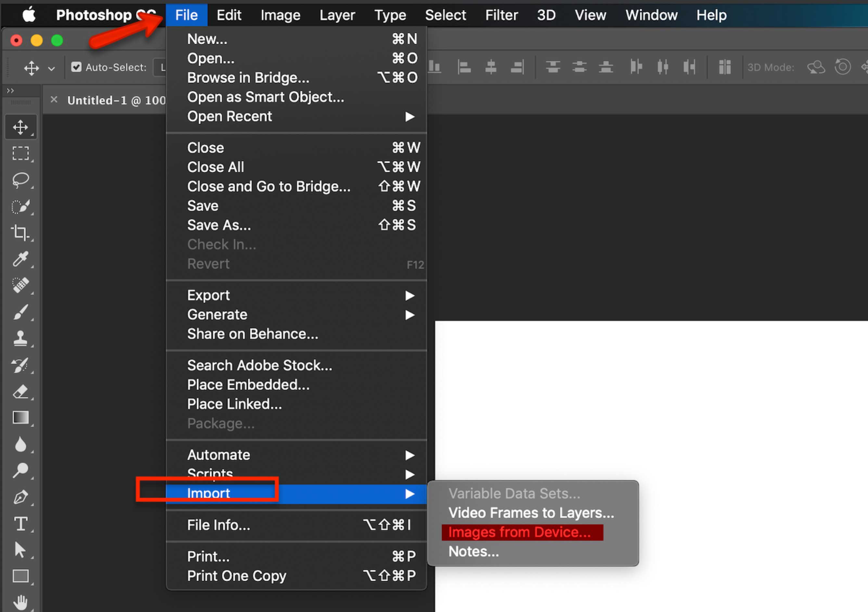This screenshot has width=868, height=612.
Task: Select the Move tool in the toolbar
Action: [x=21, y=127]
